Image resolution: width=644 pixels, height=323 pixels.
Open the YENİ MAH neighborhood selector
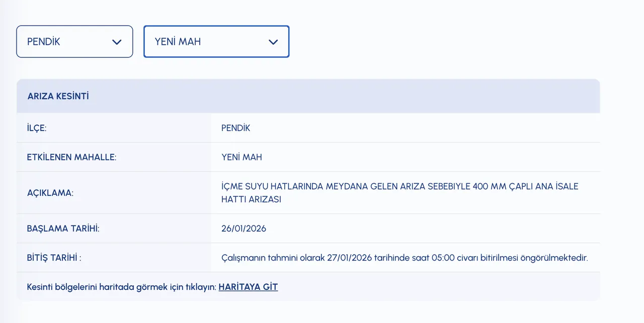(216, 41)
